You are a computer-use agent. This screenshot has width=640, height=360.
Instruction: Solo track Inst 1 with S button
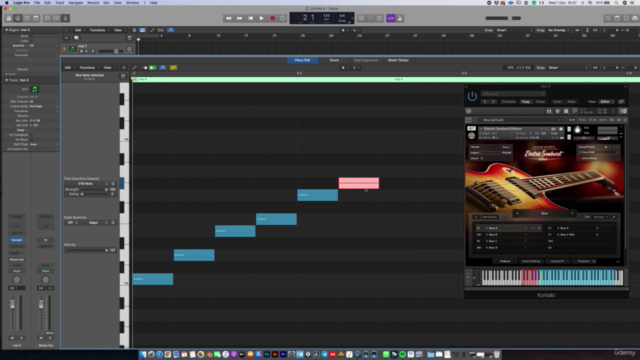click(x=87, y=51)
